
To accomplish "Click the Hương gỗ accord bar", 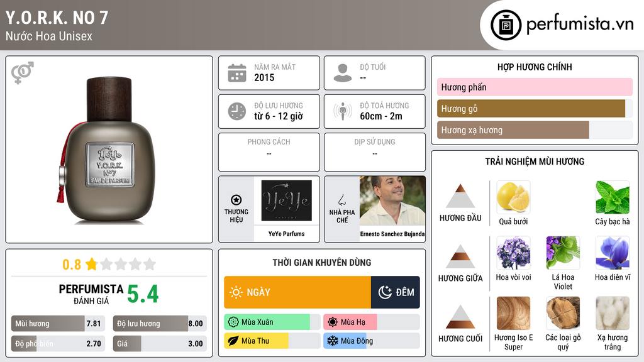I will [x=535, y=108].
